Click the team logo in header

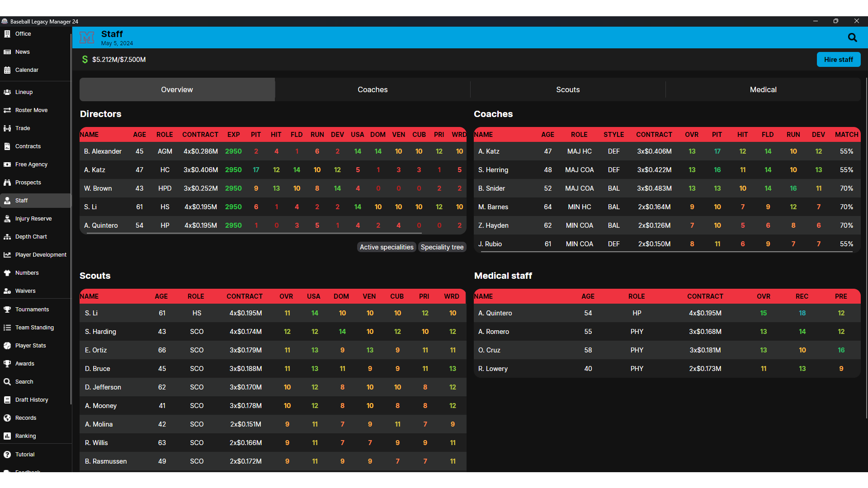[87, 38]
